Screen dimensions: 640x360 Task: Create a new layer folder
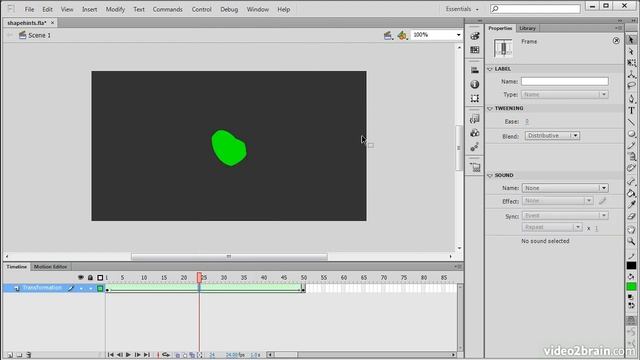click(19, 355)
